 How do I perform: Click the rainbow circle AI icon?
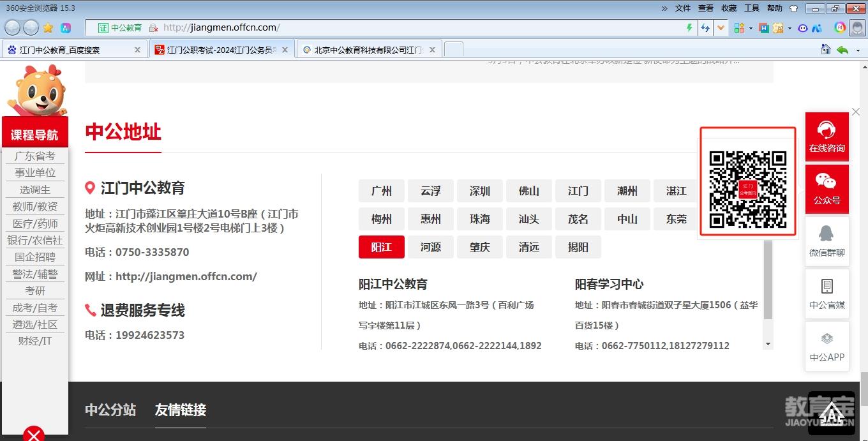click(840, 27)
